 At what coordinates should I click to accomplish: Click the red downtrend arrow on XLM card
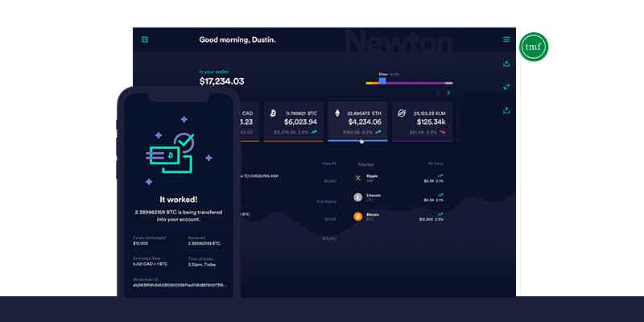[442, 132]
